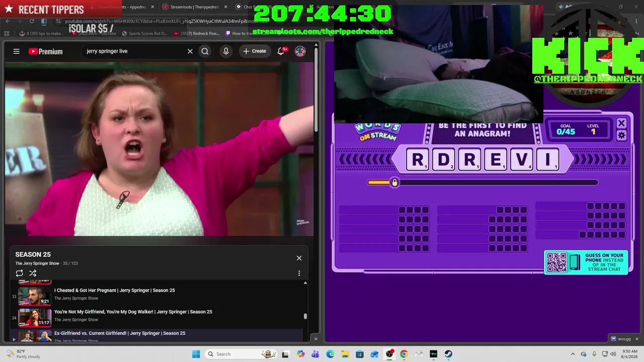The height and width of the screenshot is (362, 644).
Task: Open the green waveform app on taskbar
Action: click(434, 354)
